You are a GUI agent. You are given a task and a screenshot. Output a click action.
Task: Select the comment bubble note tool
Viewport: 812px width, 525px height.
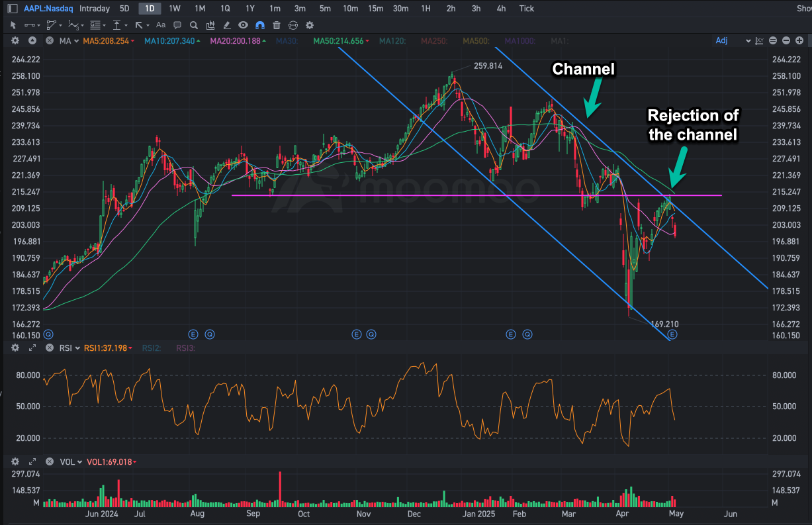click(177, 25)
